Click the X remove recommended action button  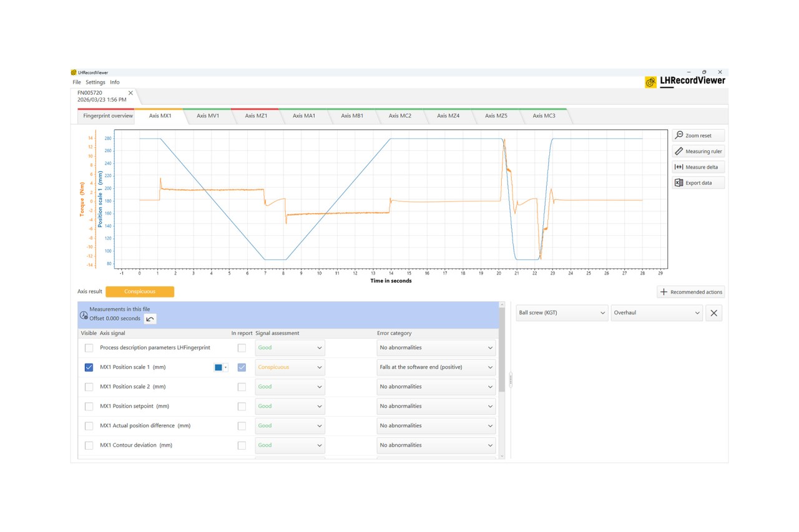tap(713, 312)
